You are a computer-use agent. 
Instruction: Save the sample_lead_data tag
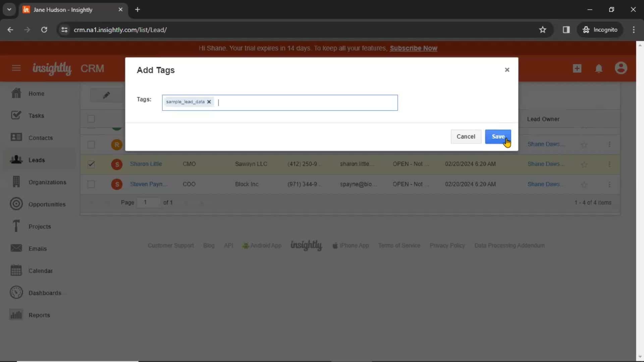[498, 136]
